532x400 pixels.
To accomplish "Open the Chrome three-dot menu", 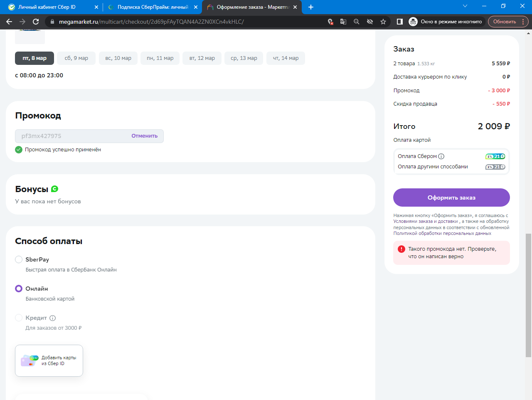I will pos(523,22).
